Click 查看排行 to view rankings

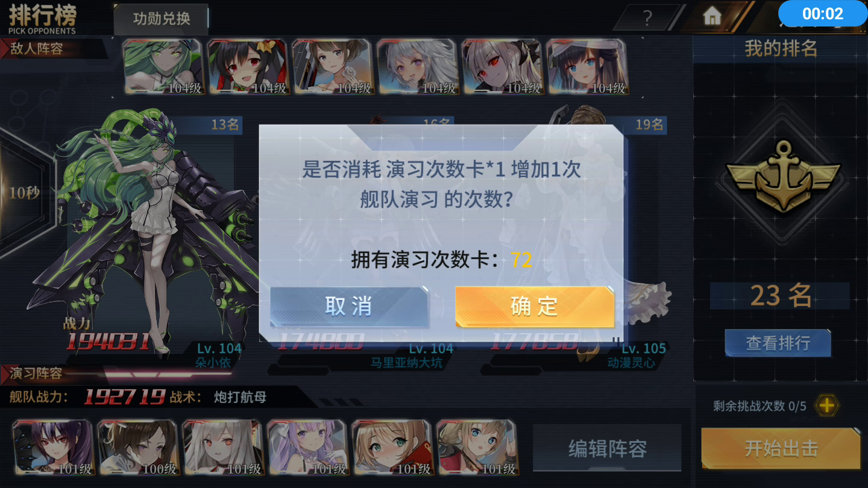pos(778,343)
